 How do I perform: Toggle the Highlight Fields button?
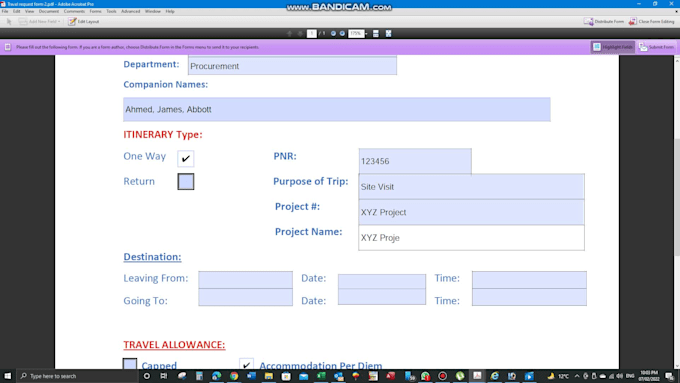[613, 47]
